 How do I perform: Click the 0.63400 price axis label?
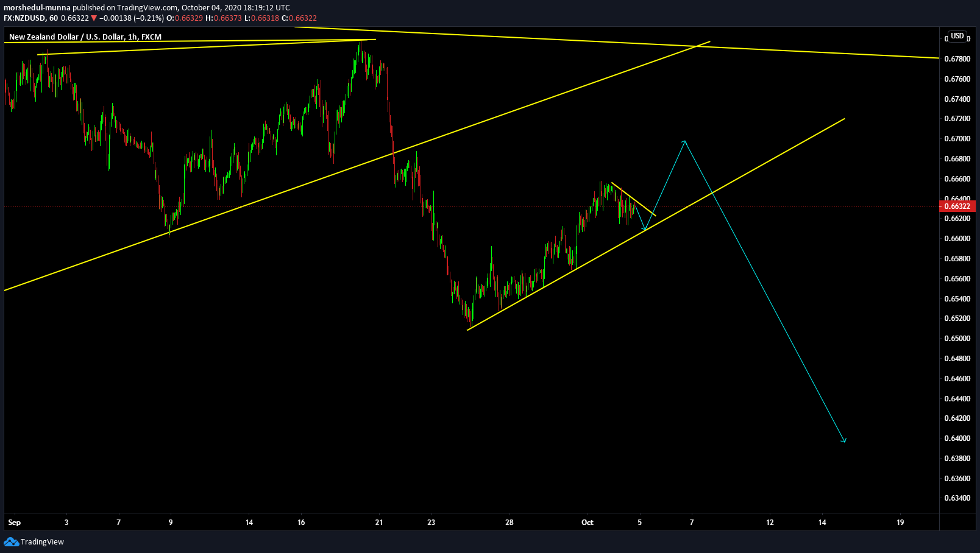957,498
